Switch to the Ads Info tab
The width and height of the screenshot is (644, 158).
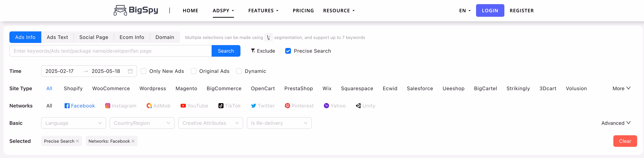25,37
